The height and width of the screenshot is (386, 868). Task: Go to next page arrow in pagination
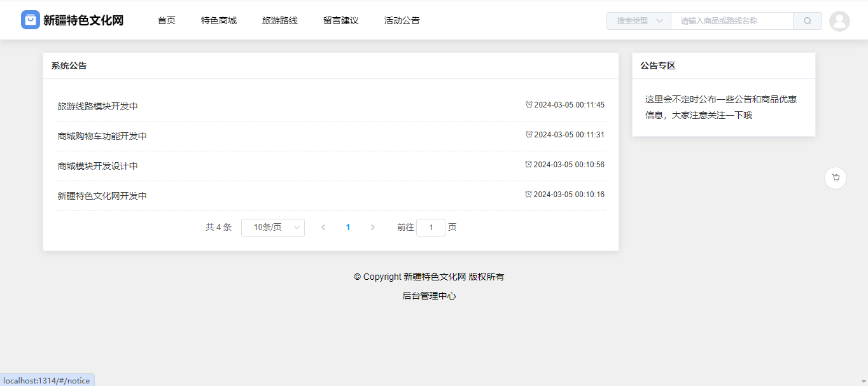pyautogui.click(x=372, y=228)
